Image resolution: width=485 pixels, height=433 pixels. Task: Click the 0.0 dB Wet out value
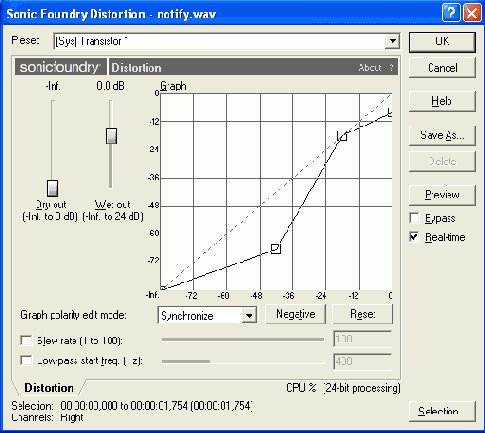pyautogui.click(x=110, y=86)
